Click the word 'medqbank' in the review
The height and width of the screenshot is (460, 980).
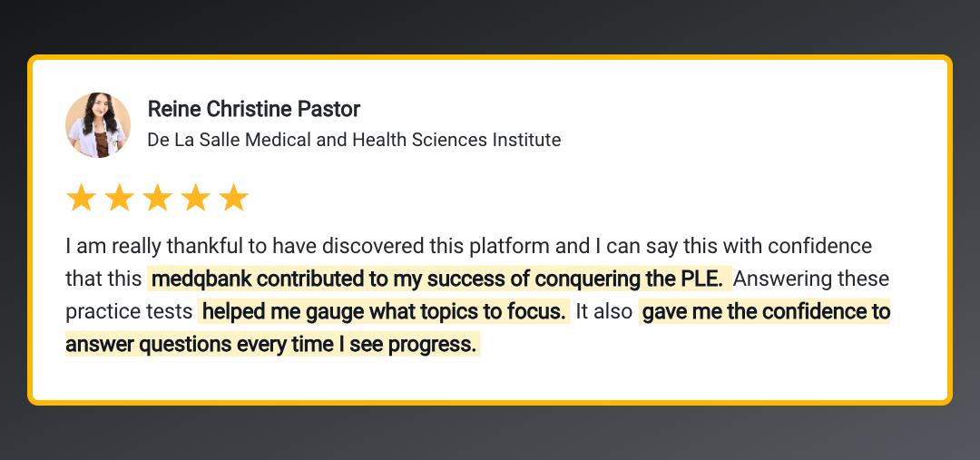[x=201, y=279]
